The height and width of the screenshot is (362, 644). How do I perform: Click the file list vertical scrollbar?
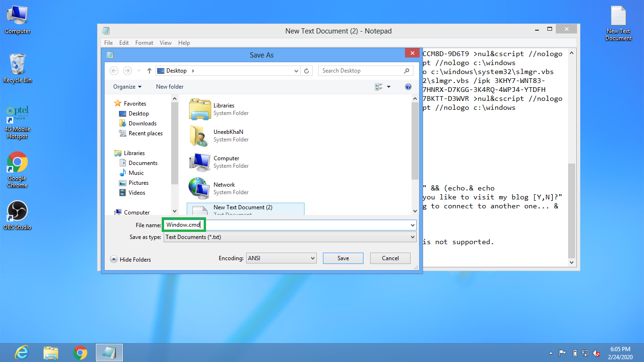click(x=415, y=141)
